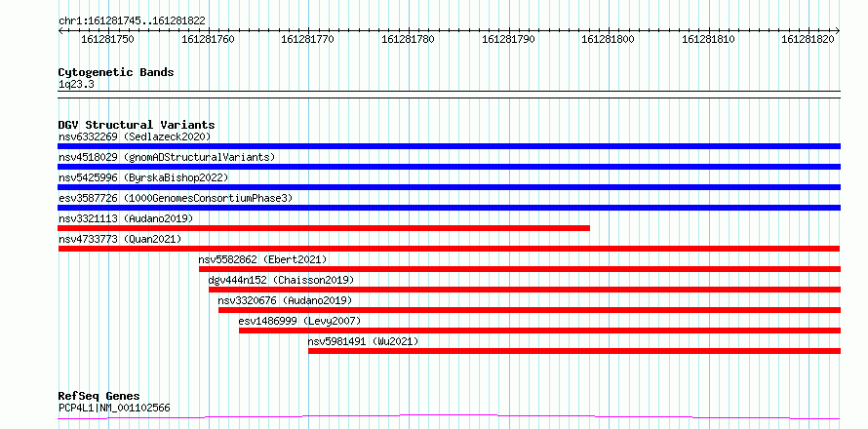Click the blue bar under esv3587726

click(x=449, y=208)
